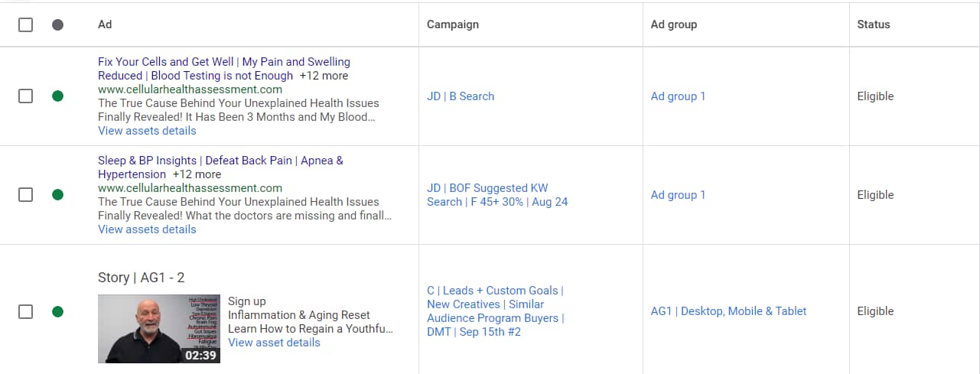This screenshot has width=980, height=374.
Task: Open AG1 | Desktop, Mobile & Tablet ad group
Action: pos(728,311)
